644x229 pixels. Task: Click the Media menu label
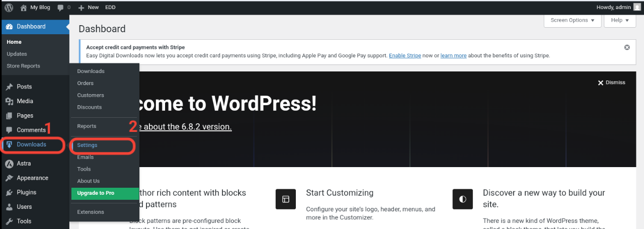click(25, 101)
